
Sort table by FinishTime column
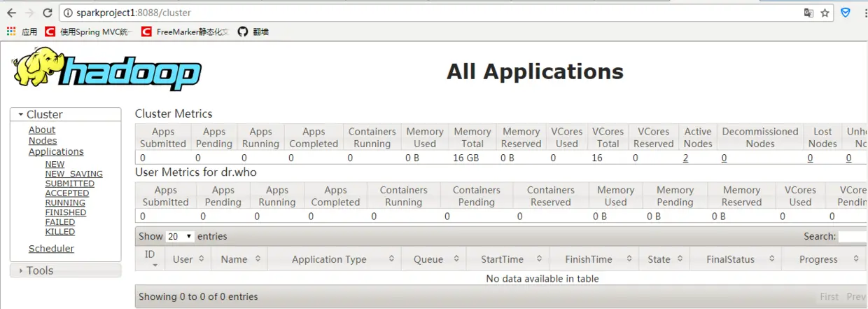click(594, 259)
